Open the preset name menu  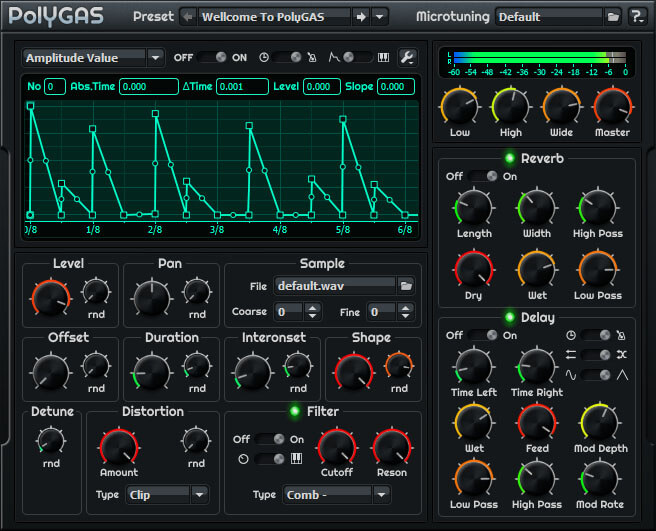click(274, 17)
